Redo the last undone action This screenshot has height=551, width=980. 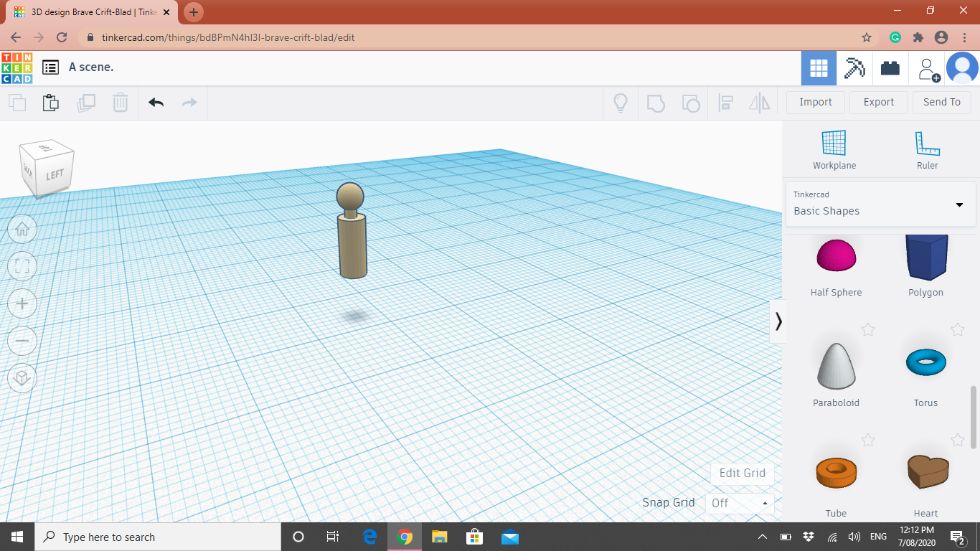tap(189, 103)
